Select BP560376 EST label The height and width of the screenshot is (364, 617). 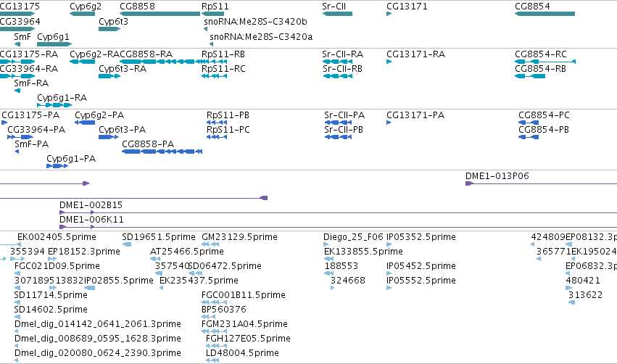224,310
